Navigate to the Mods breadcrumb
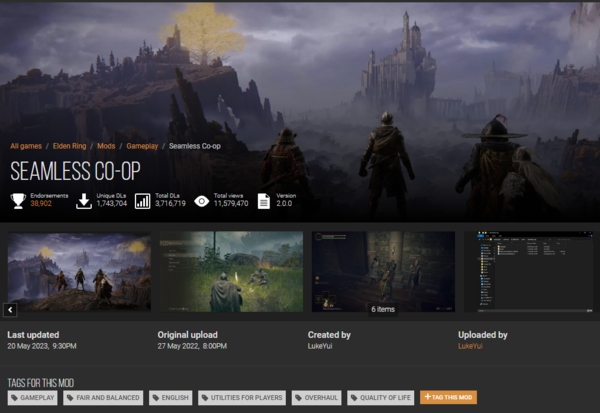Viewport: 600px width, 413px height. pyautogui.click(x=107, y=147)
